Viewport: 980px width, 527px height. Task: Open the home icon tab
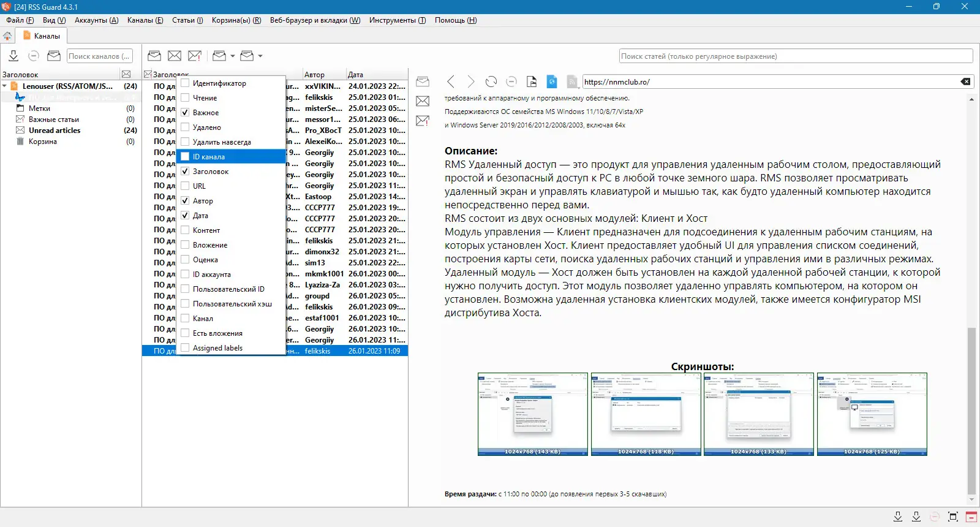click(7, 36)
